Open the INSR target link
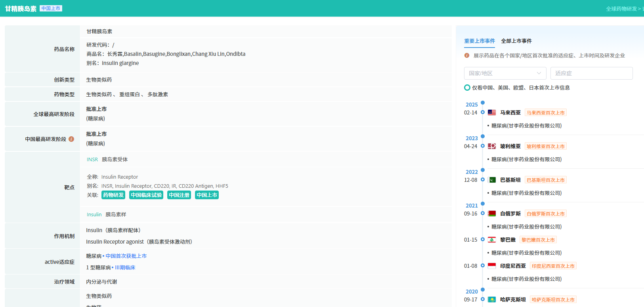 [x=92, y=159]
